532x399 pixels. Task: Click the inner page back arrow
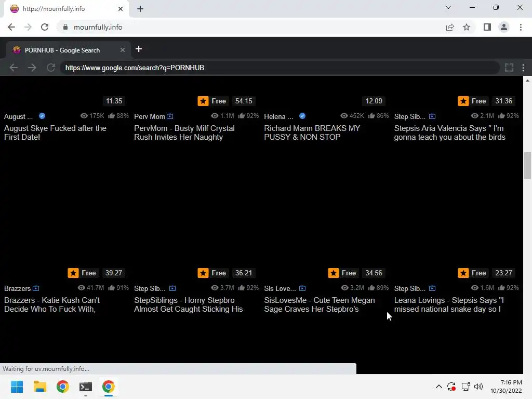[14, 68]
